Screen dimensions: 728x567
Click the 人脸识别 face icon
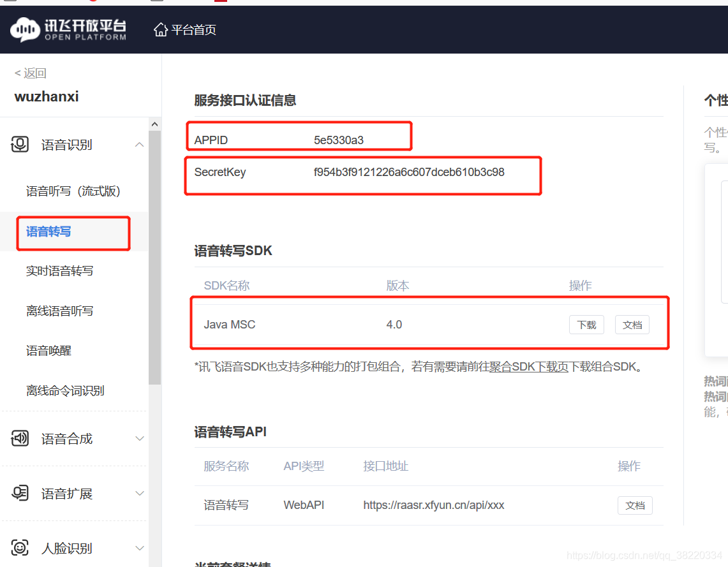pos(20,547)
